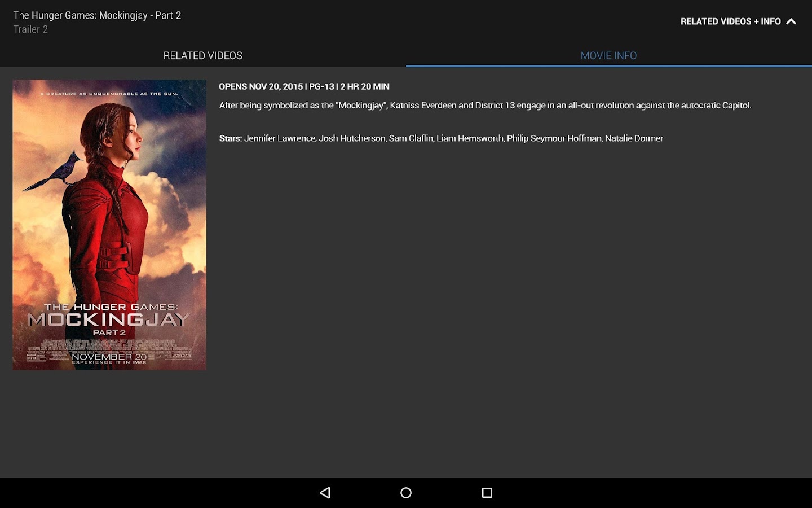Image resolution: width=812 pixels, height=508 pixels.
Task: Tap the Android back button
Action: pyautogui.click(x=325, y=493)
